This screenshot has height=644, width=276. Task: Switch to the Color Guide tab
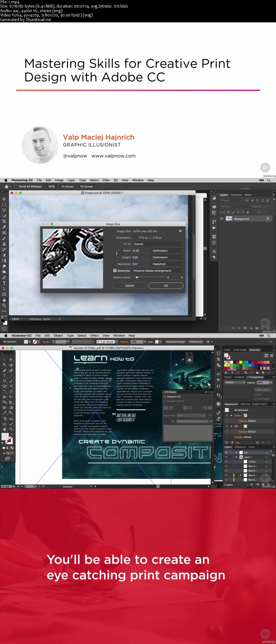240,350
